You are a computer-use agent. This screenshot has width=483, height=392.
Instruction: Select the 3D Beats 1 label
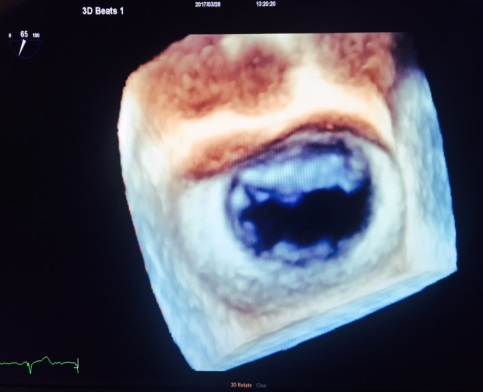pyautogui.click(x=103, y=11)
